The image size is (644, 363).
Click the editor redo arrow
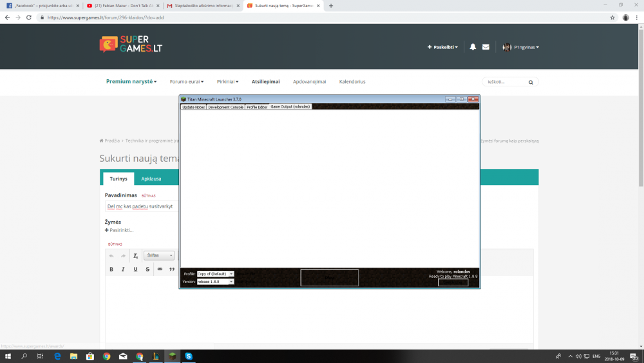(x=123, y=256)
